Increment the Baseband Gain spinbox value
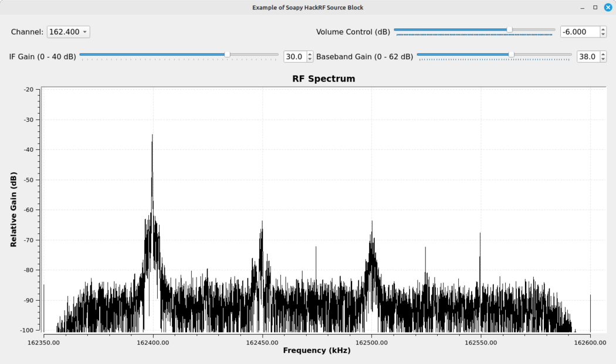 point(603,53)
